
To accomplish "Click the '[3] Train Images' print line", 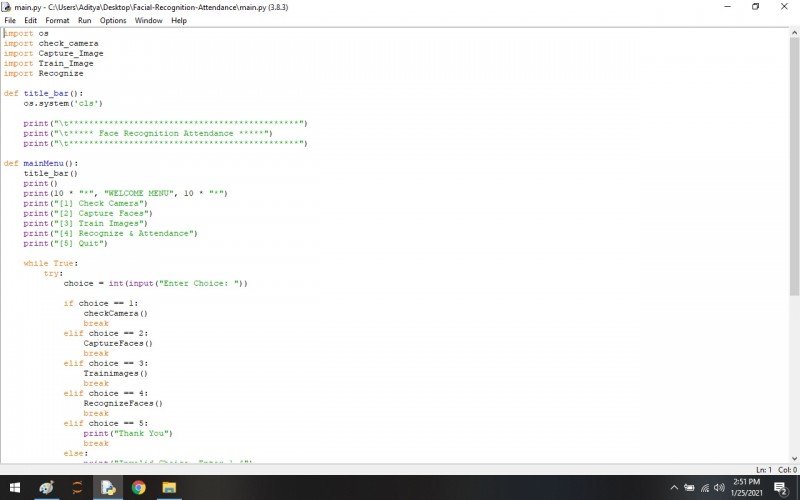I will (x=85, y=223).
